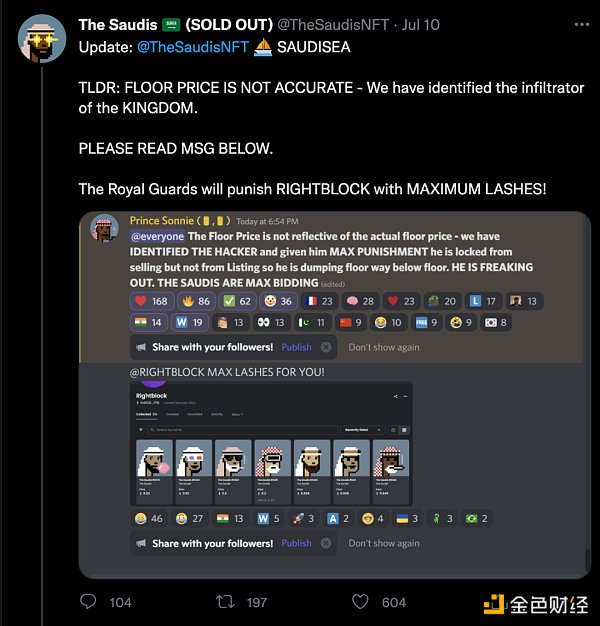Open the three-dot more options menu
This screenshot has width=600, height=626.
click(582, 25)
